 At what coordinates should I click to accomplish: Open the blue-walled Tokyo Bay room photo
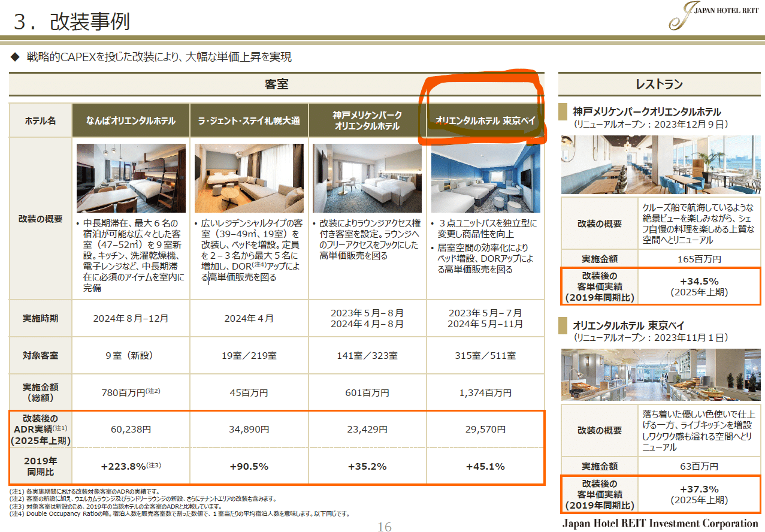(x=486, y=178)
